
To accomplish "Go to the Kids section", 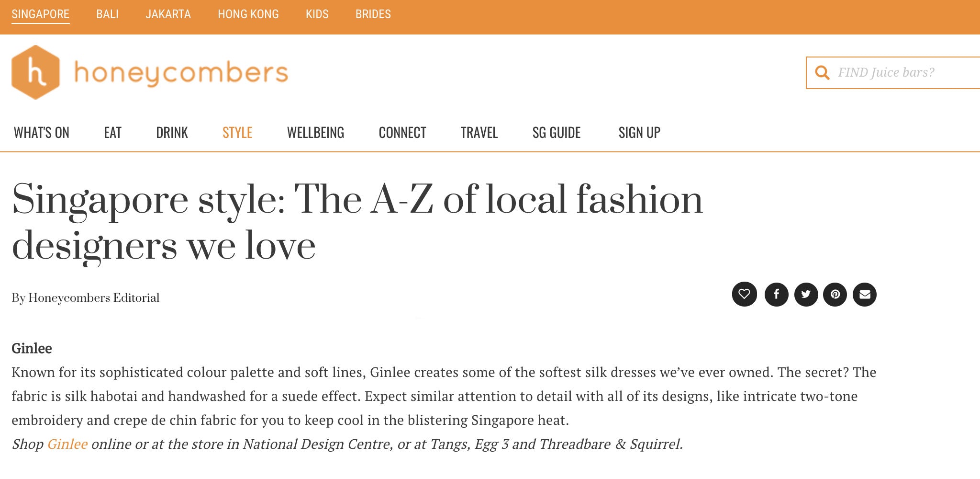I will click(317, 14).
